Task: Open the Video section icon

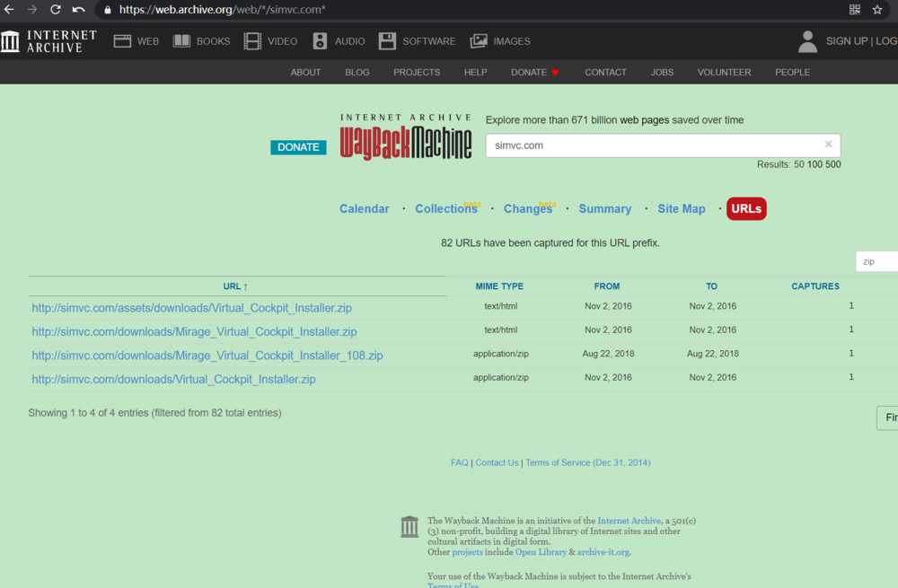Action: point(252,41)
